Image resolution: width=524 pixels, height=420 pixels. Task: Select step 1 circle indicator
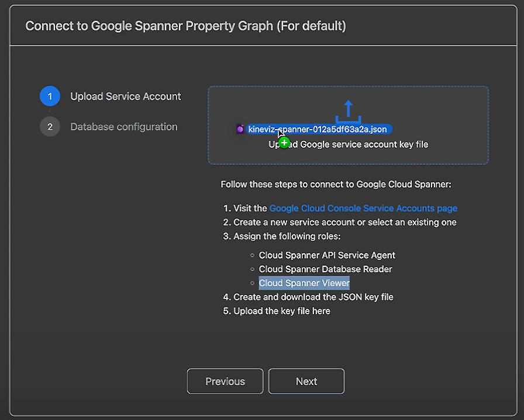pos(50,96)
